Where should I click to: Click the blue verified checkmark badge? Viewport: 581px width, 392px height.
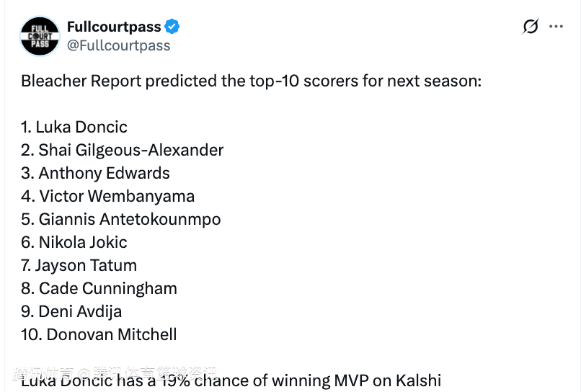click(x=172, y=27)
